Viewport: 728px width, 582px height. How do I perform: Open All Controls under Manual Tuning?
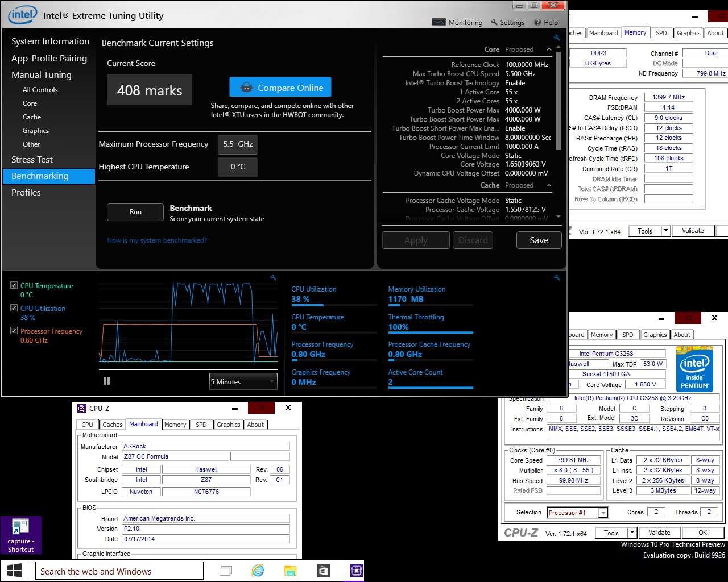tap(40, 90)
